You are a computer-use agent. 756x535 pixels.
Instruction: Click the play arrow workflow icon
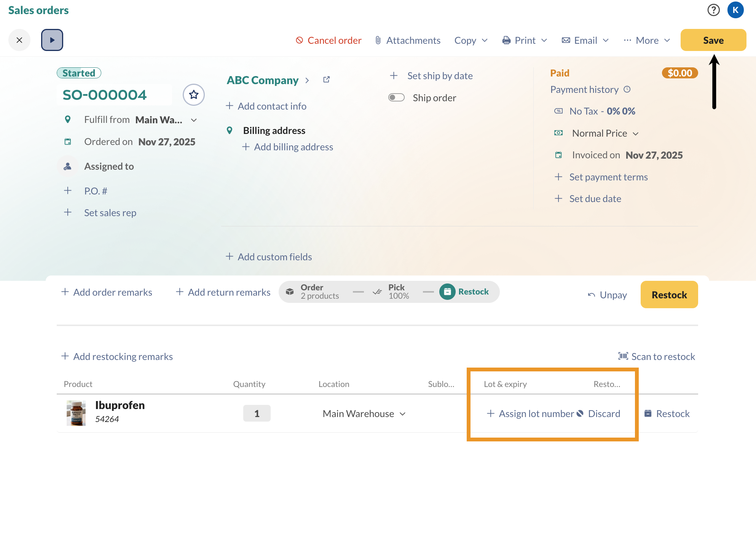52,40
